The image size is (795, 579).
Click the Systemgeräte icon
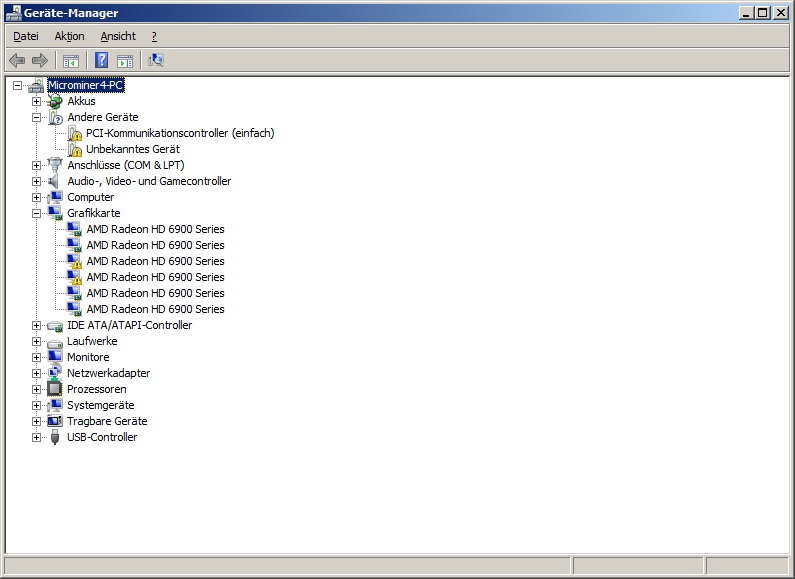click(55, 405)
